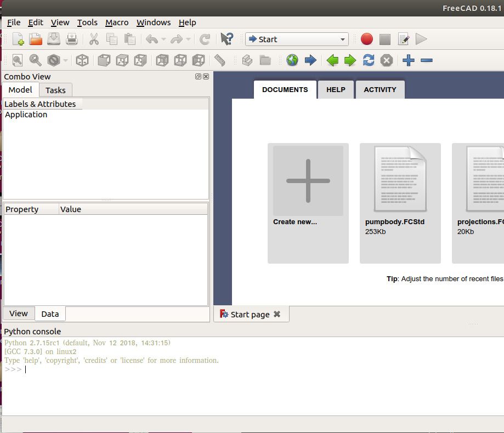Select the Data property tab
The width and height of the screenshot is (504, 433).
click(50, 314)
